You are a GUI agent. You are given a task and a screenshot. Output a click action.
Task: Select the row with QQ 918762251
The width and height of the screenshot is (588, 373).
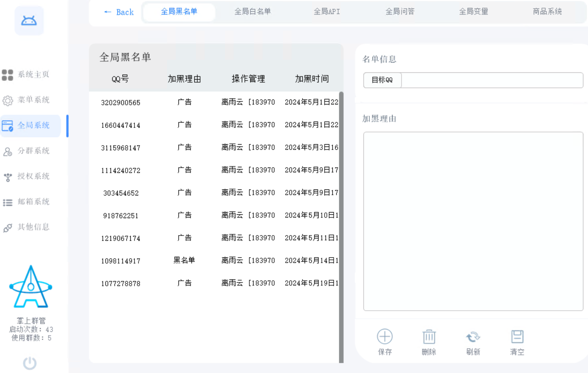pyautogui.click(x=214, y=216)
